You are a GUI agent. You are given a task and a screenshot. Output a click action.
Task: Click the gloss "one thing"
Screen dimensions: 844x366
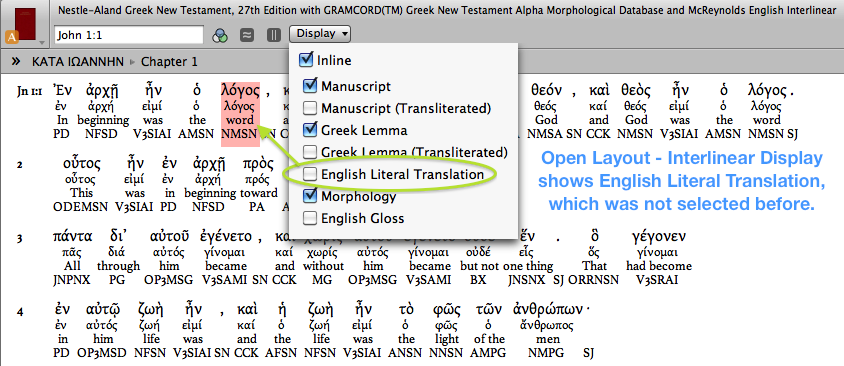point(528,266)
